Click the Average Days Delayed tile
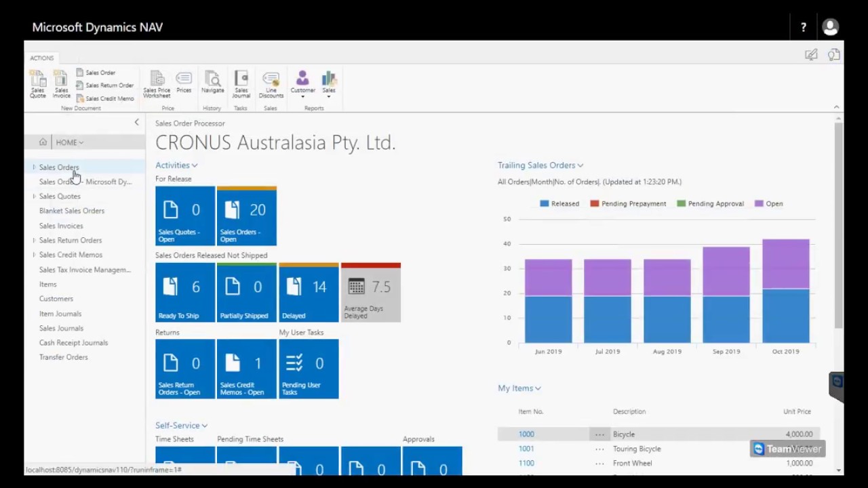The width and height of the screenshot is (868, 488). coord(371,292)
